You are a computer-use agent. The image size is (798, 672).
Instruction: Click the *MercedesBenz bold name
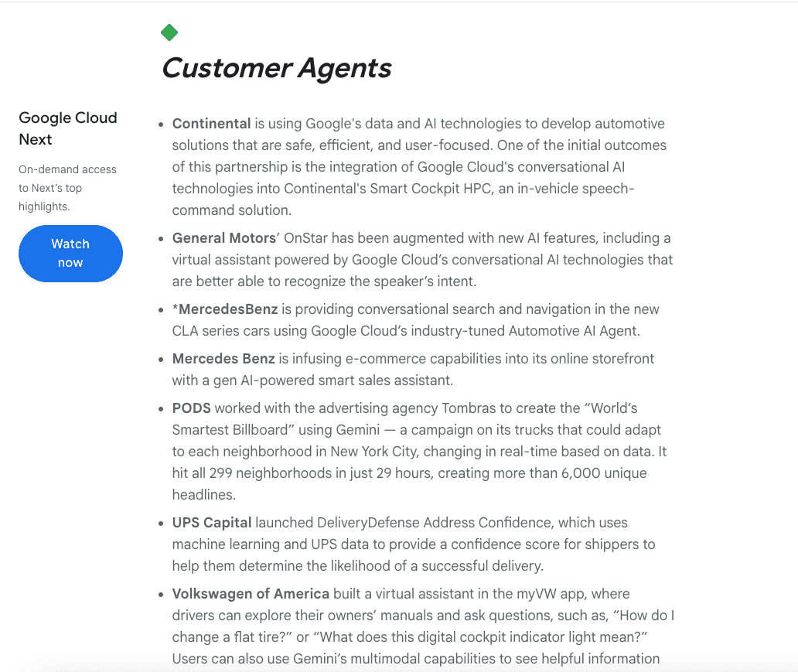pyautogui.click(x=225, y=309)
